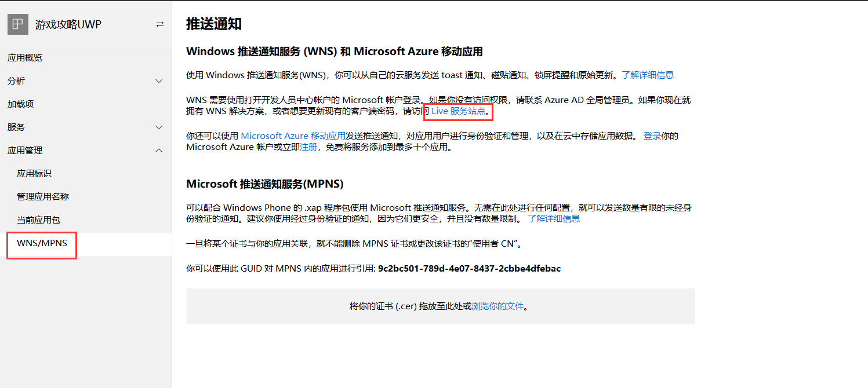Collapse the 应用管理 section chevron
868x388 pixels.
[x=159, y=151]
